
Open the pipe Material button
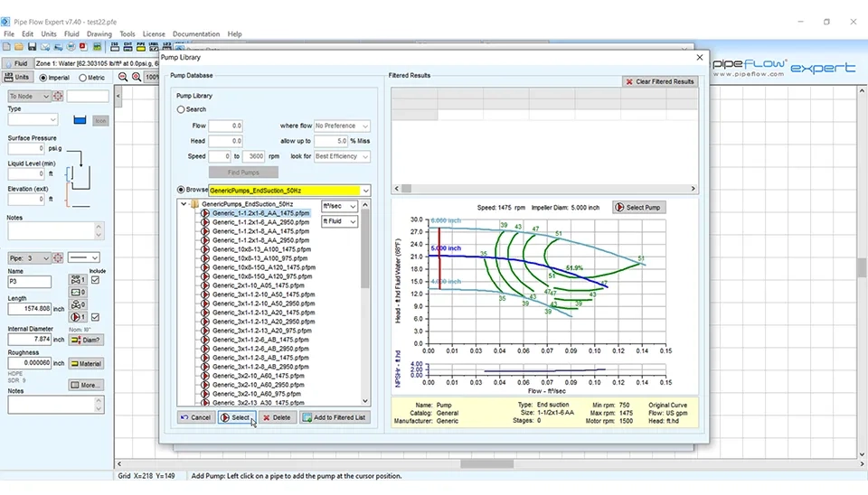(87, 364)
